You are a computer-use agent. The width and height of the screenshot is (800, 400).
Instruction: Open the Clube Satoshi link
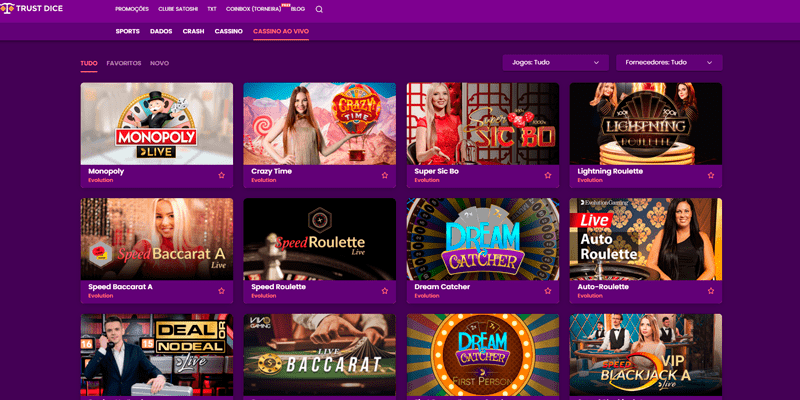click(x=178, y=9)
